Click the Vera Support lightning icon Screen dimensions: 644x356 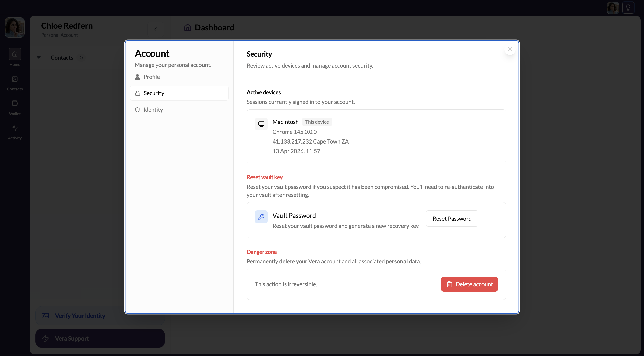(x=46, y=338)
